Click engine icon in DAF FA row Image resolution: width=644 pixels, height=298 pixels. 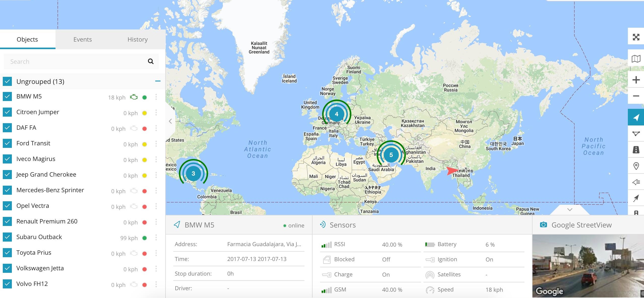click(134, 128)
